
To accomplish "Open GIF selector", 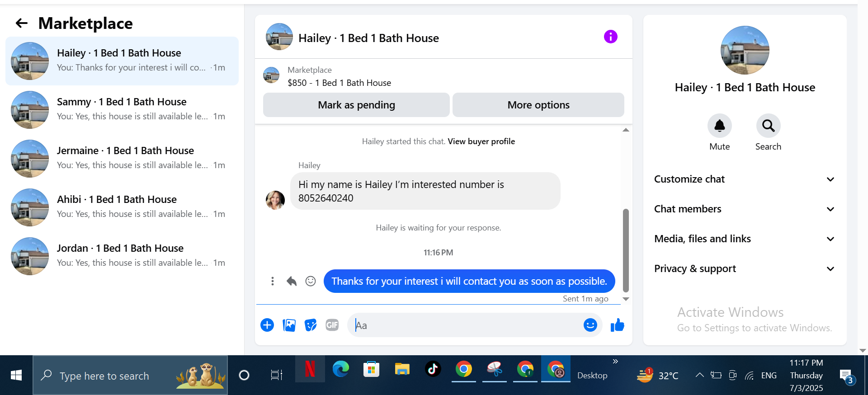I will pyautogui.click(x=332, y=325).
